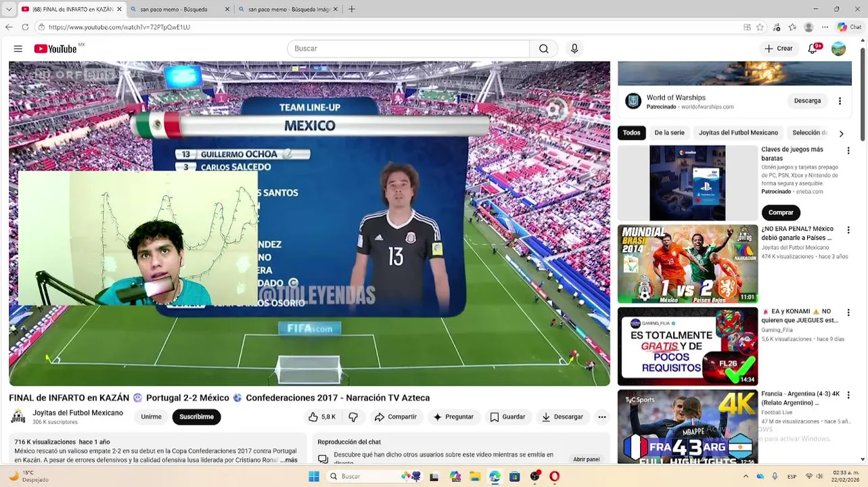Open Joyitas del Futbol Mexicano channel avatar
This screenshot has height=487, width=868.
pyautogui.click(x=18, y=417)
